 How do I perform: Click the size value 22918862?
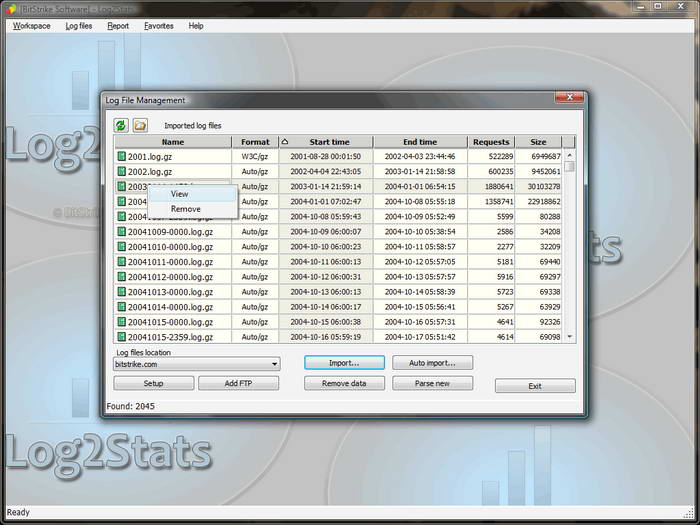click(x=544, y=202)
